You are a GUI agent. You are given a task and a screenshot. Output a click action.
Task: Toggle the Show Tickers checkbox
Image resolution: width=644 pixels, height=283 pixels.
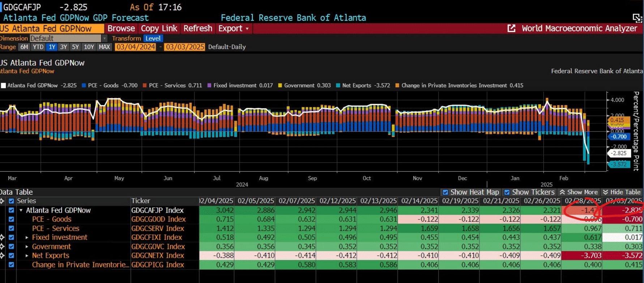[507, 192]
